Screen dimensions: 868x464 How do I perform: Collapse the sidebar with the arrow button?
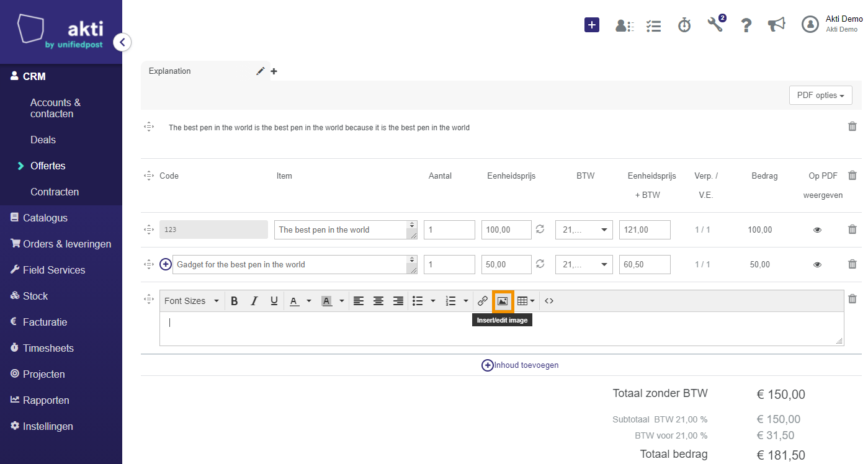pos(122,42)
